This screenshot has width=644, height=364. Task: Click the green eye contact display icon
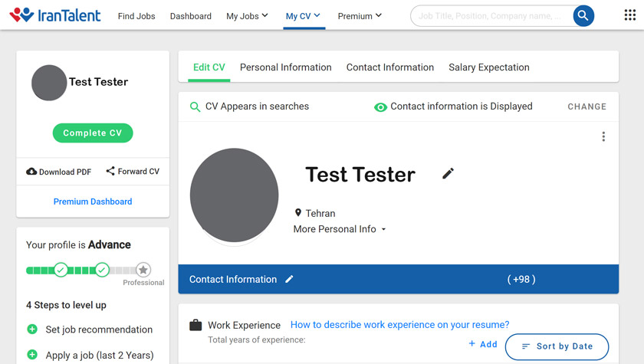tap(380, 107)
